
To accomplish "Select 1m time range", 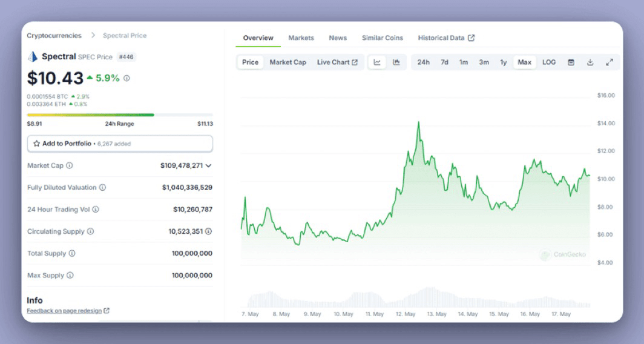I will pos(463,62).
